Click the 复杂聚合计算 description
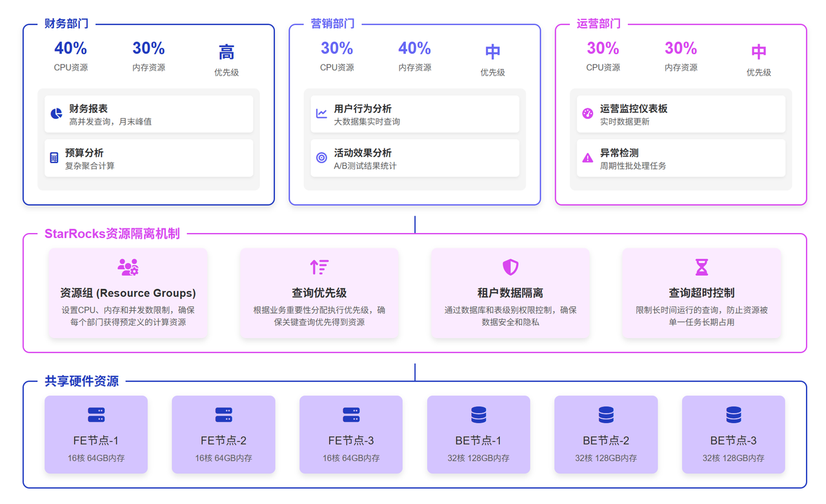The image size is (826, 504). 90,166
